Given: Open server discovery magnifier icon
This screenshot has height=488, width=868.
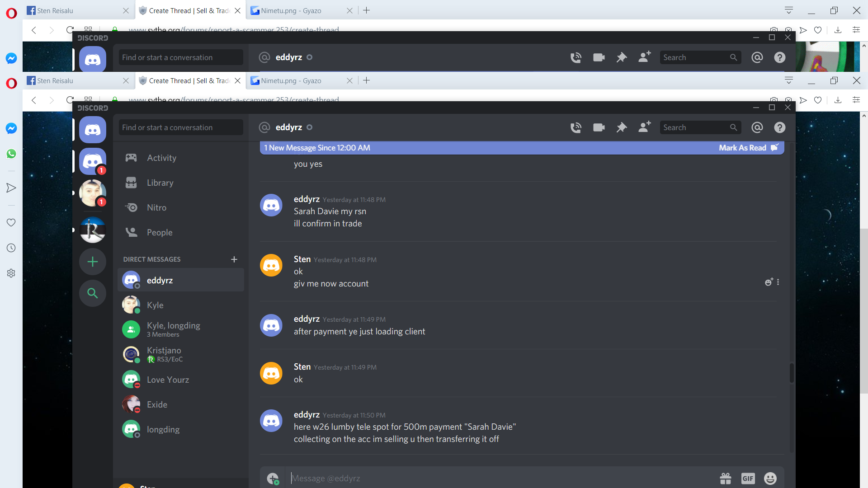Looking at the screenshot, I should tap(93, 293).
